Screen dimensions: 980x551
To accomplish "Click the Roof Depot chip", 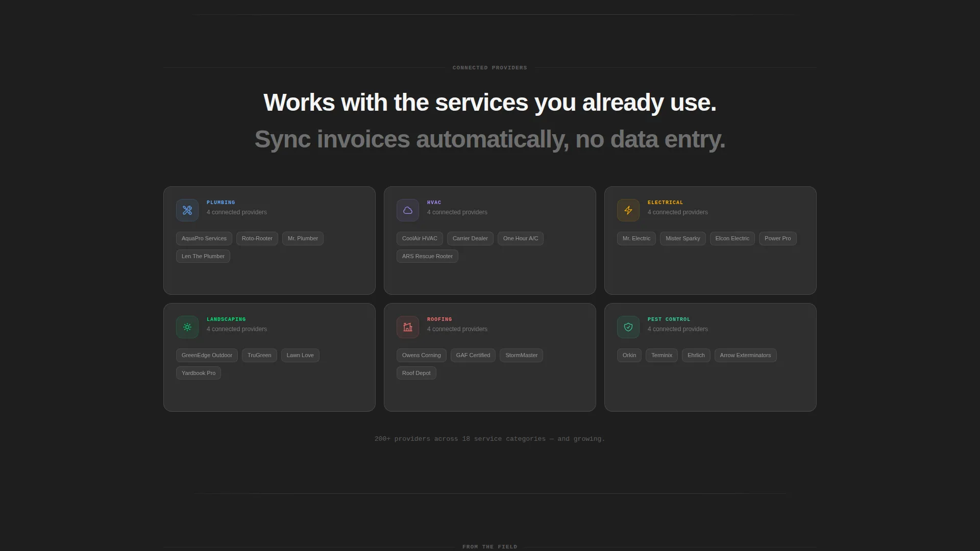I will coord(416,373).
